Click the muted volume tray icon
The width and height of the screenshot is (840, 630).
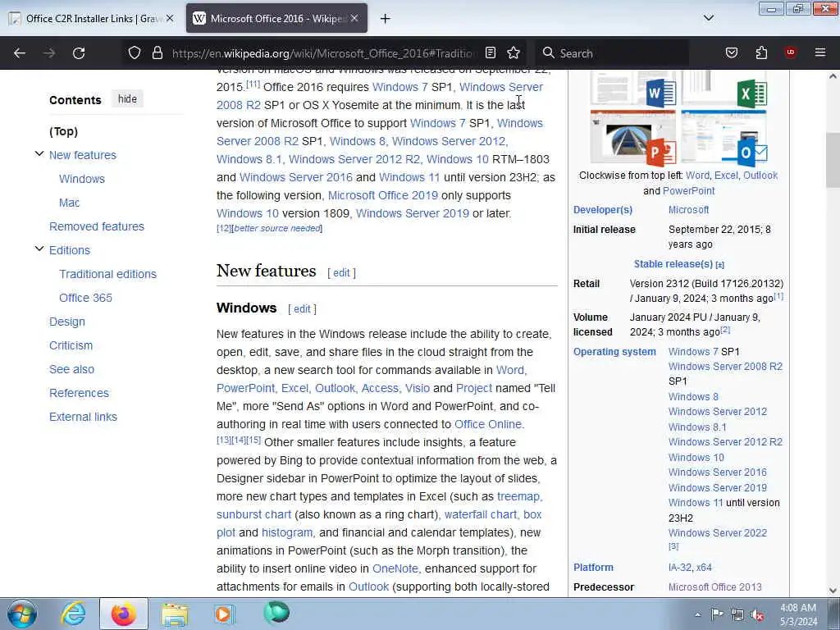[757, 614]
